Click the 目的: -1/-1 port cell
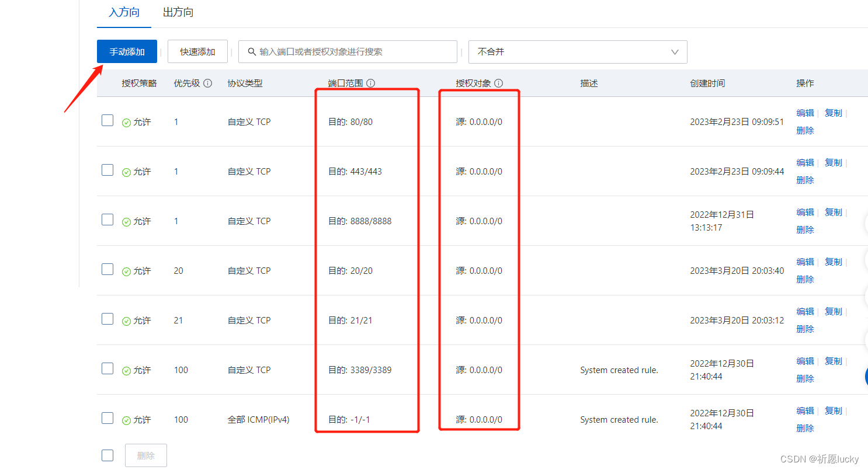 click(x=349, y=419)
